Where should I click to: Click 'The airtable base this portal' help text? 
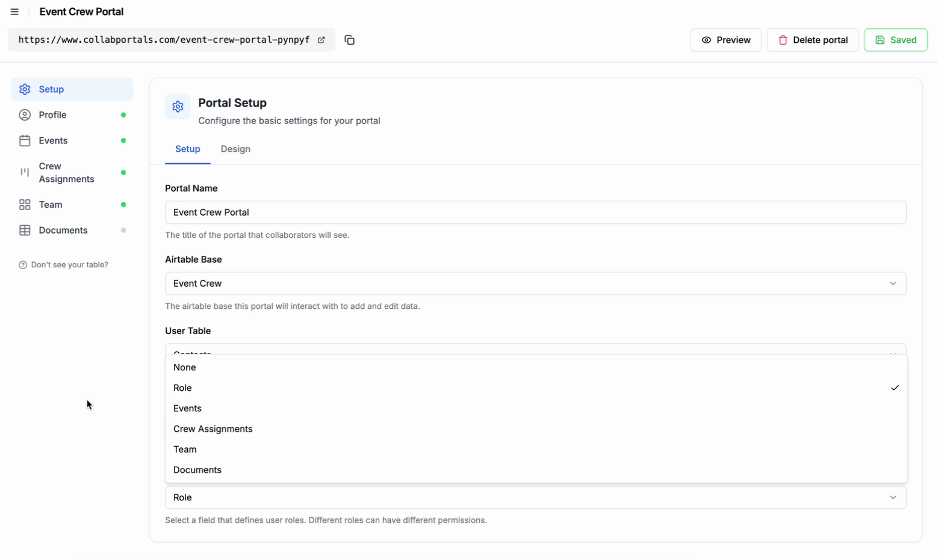(x=293, y=306)
